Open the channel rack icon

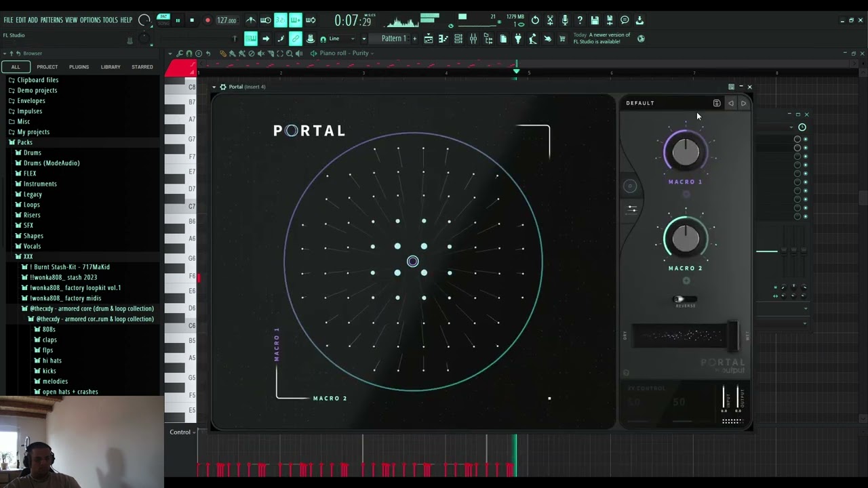pyautogui.click(x=458, y=39)
